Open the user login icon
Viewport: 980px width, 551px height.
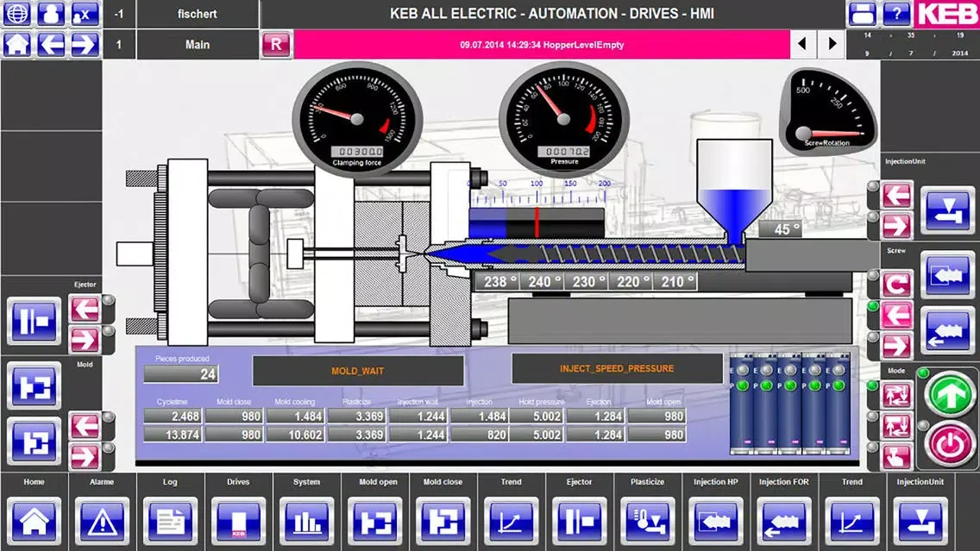[51, 13]
